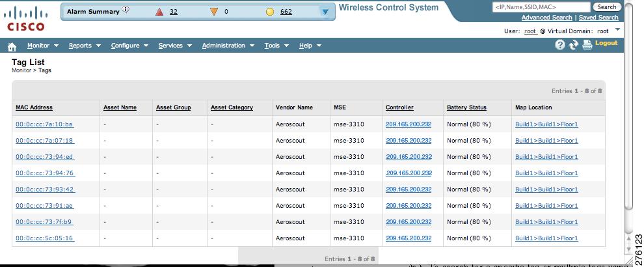Click the Vendor Name column header
The height and width of the screenshot is (267, 644).
click(294, 107)
